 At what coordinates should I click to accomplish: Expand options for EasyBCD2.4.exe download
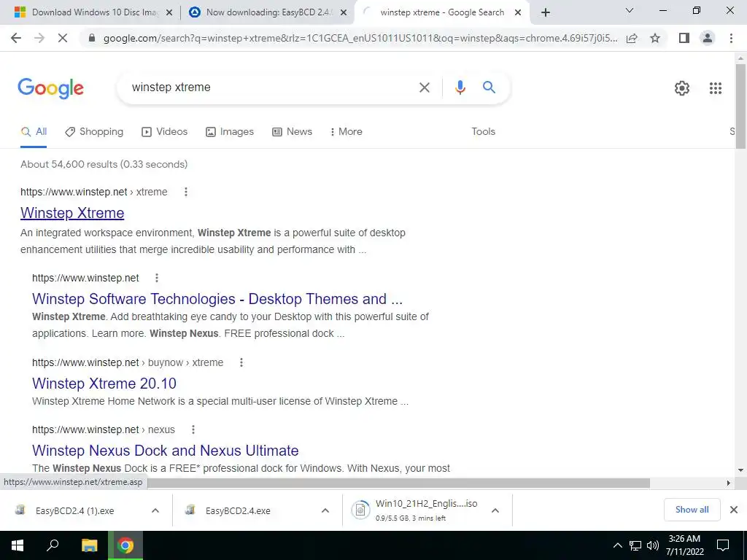[x=325, y=510]
